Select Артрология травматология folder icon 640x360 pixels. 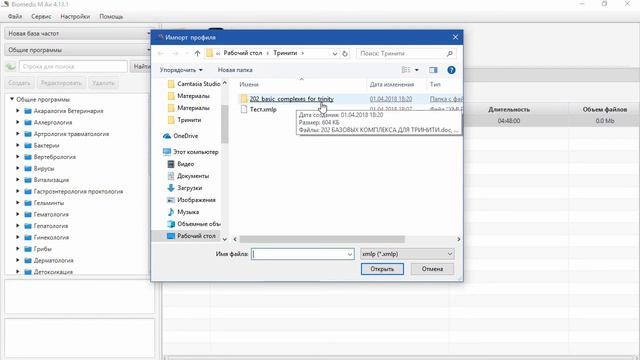coord(28,134)
